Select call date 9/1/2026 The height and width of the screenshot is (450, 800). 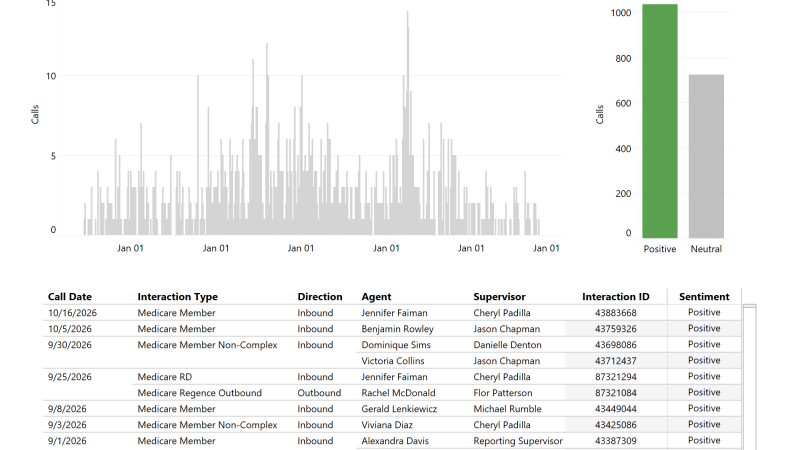click(x=67, y=441)
